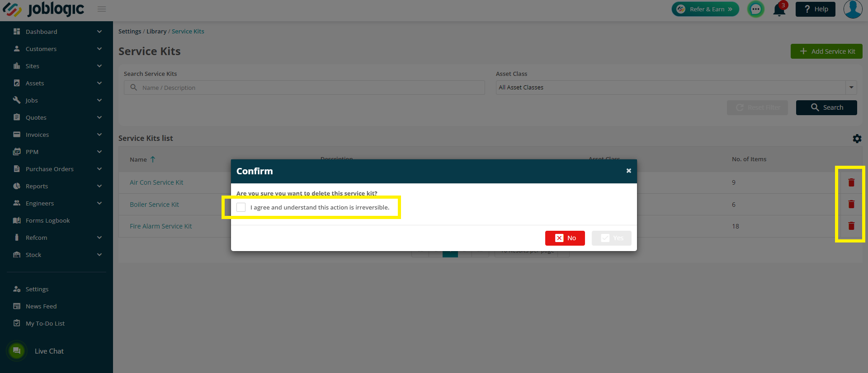Open the notifications bell
This screenshot has width=868, height=373.
[x=779, y=9]
